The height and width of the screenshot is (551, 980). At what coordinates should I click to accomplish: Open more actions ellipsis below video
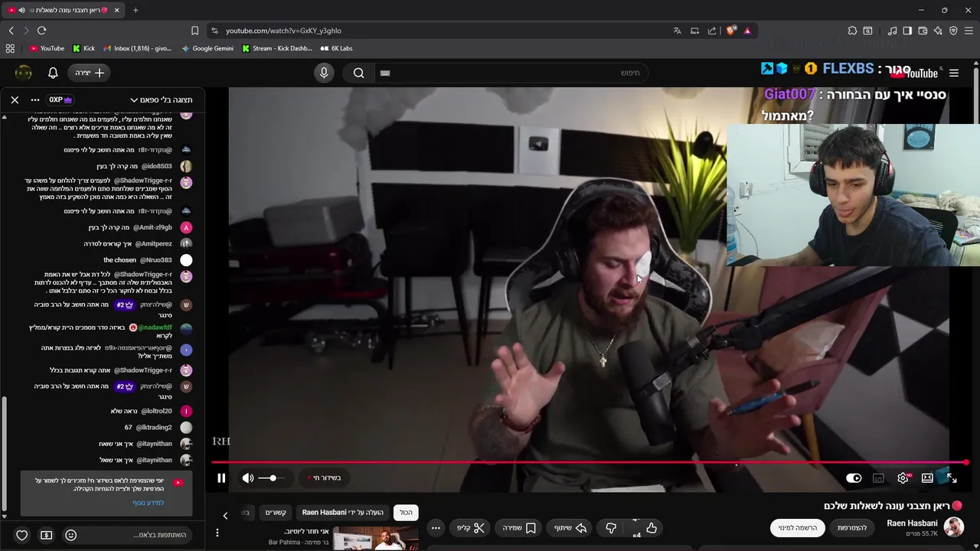click(436, 528)
